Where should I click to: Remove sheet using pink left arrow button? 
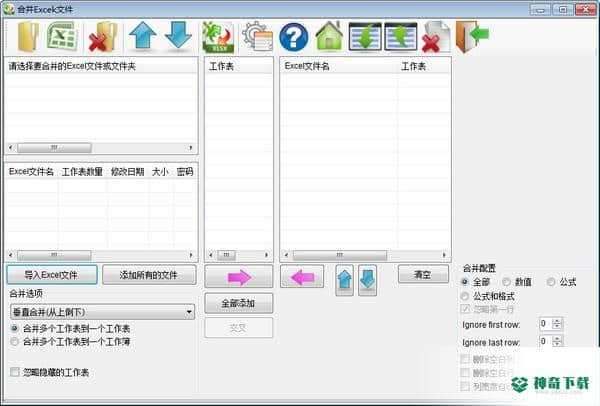point(302,277)
